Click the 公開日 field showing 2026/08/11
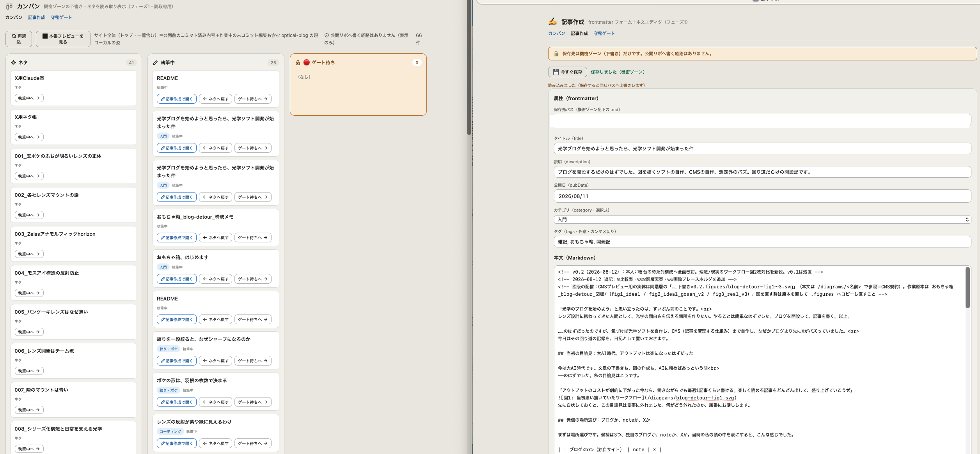980x454 pixels. point(762,196)
